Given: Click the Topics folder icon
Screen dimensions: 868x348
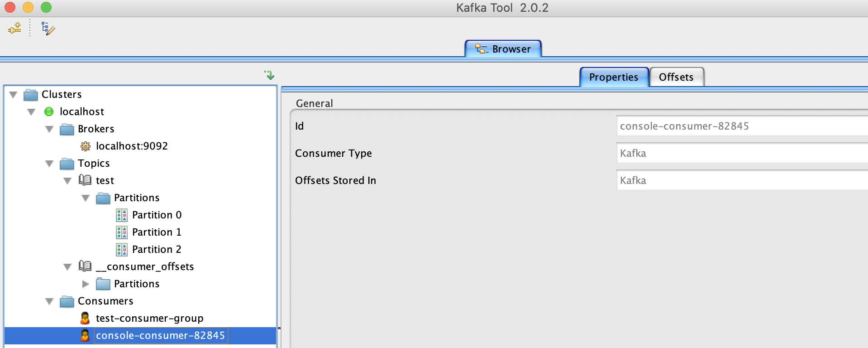Looking at the screenshot, I should (67, 164).
